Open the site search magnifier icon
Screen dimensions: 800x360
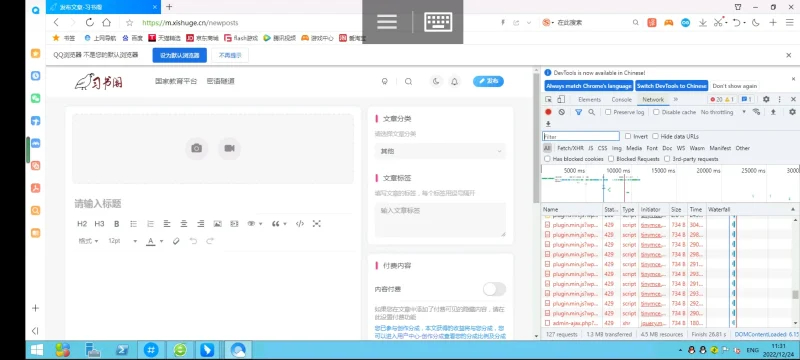point(408,82)
